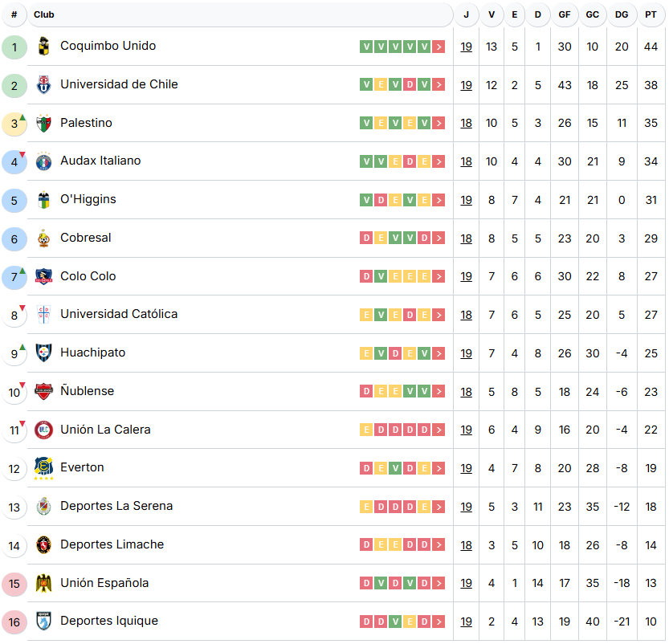Image resolution: width=669 pixels, height=644 pixels.
Task: Open Audax Italiano team name link
Action: pyautogui.click(x=100, y=161)
